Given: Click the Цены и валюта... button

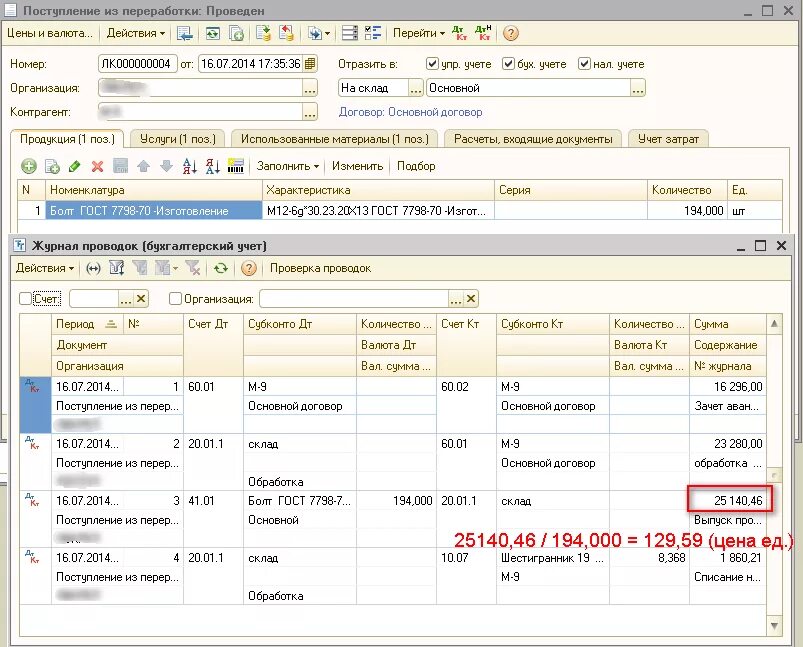Looking at the screenshot, I should click(50, 33).
